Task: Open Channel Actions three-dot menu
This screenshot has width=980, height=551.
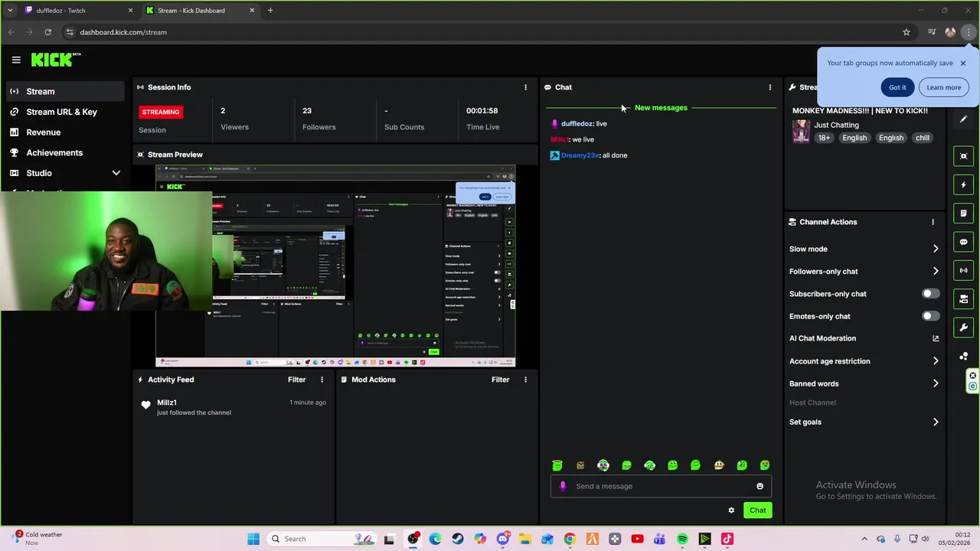Action: (933, 222)
